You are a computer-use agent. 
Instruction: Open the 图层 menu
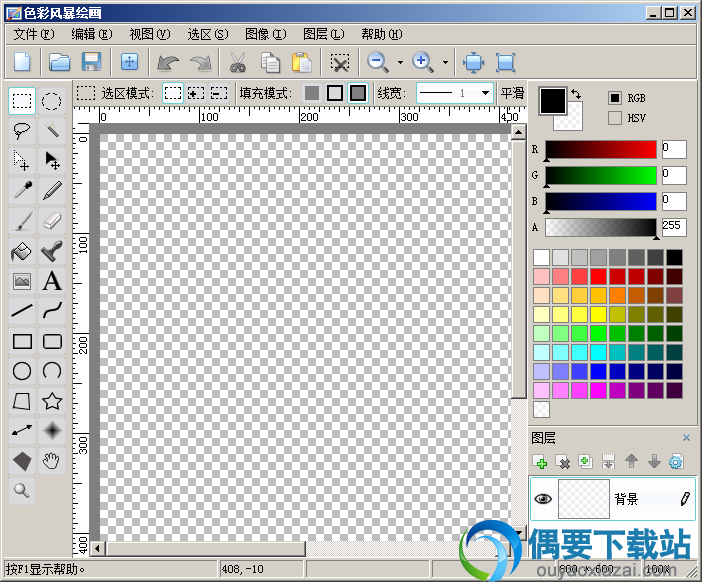324,34
